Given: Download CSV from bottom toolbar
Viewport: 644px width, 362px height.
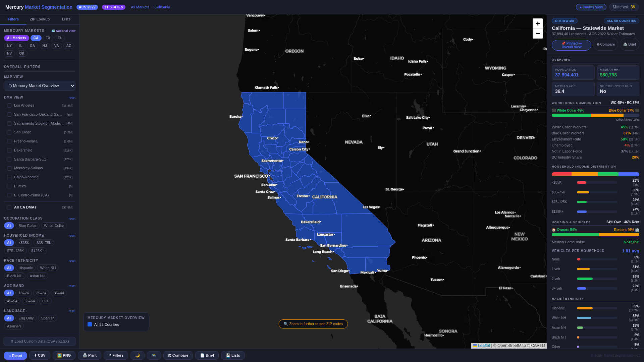Looking at the screenshot, I should (x=40, y=356).
